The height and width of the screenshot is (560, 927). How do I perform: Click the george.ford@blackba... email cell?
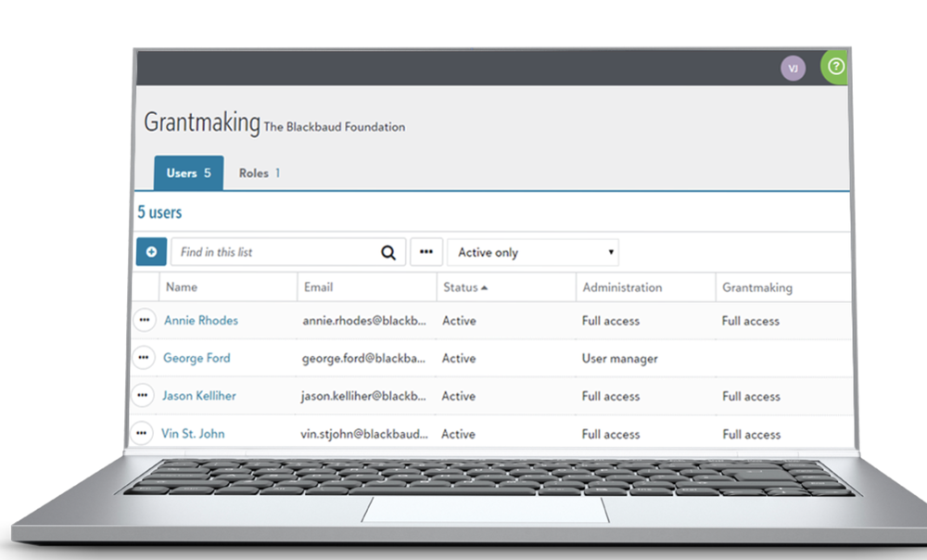pos(363,358)
